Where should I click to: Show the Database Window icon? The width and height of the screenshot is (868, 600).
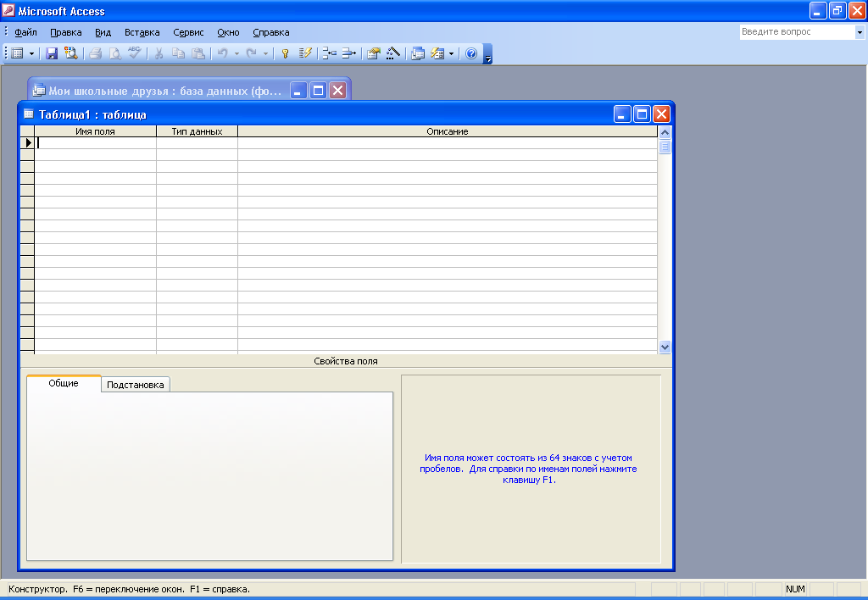point(418,53)
